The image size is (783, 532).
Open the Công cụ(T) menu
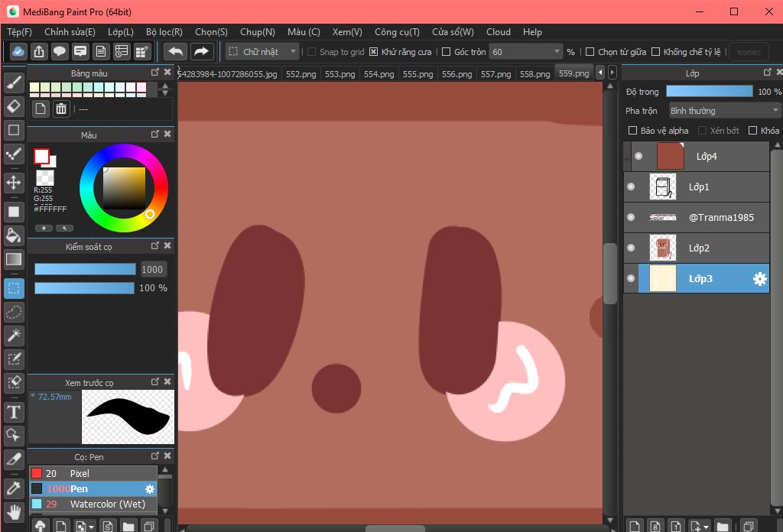click(397, 32)
